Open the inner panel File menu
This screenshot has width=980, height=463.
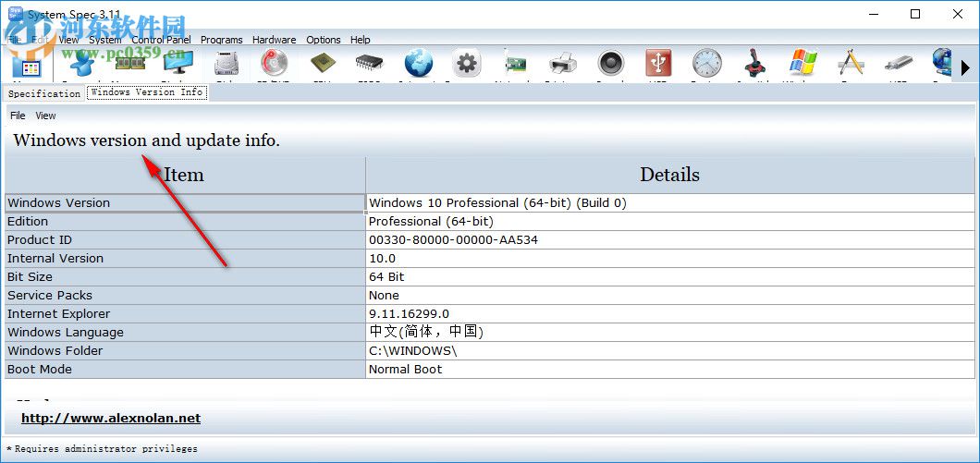coord(18,116)
